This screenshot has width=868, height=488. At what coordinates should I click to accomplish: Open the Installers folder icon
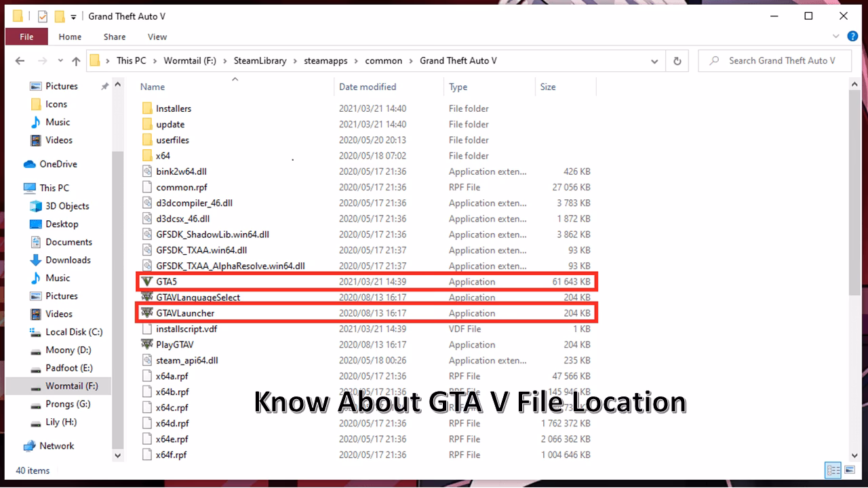147,108
